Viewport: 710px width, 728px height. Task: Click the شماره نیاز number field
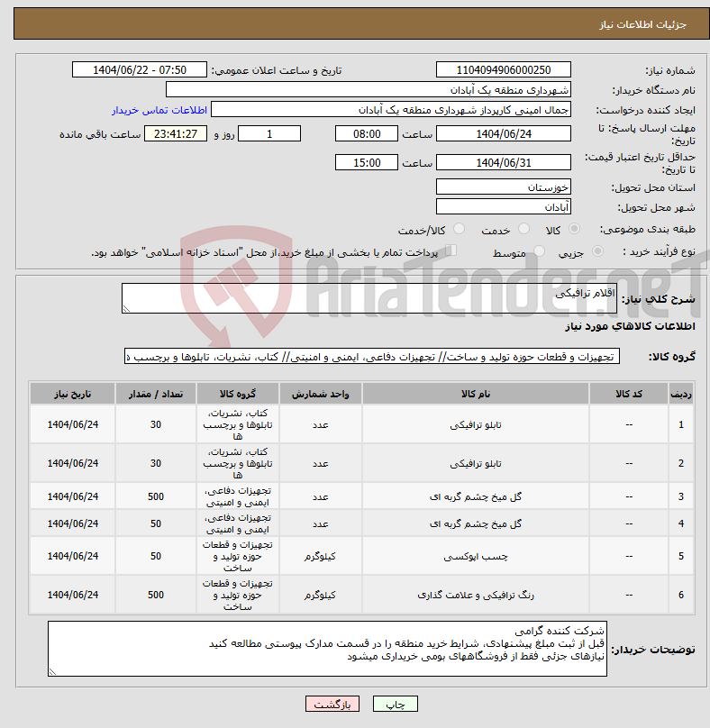(x=504, y=69)
